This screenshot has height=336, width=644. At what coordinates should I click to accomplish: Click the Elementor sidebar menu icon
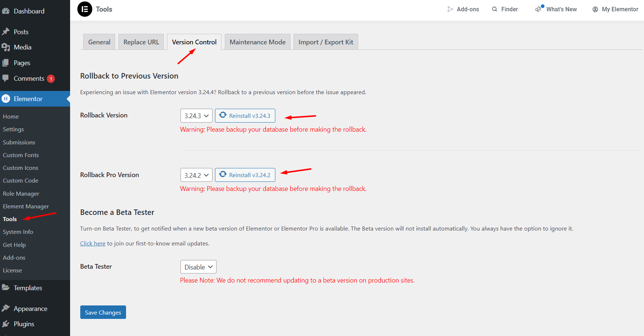(x=6, y=99)
